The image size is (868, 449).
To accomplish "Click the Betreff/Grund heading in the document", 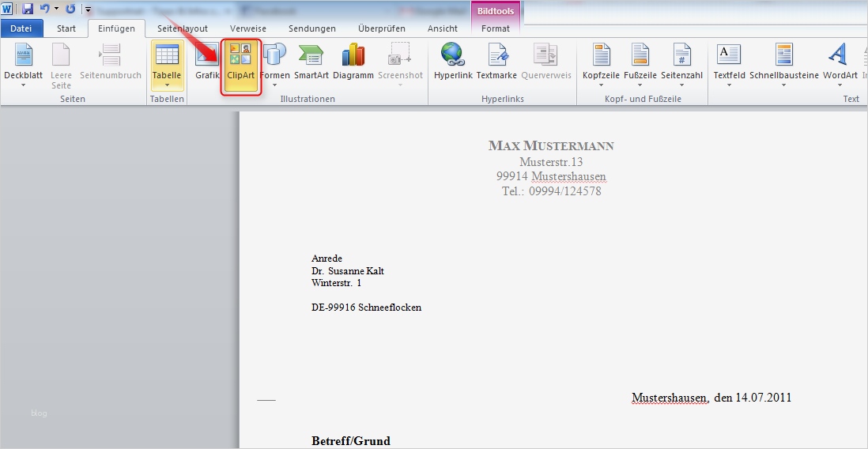I will click(351, 440).
